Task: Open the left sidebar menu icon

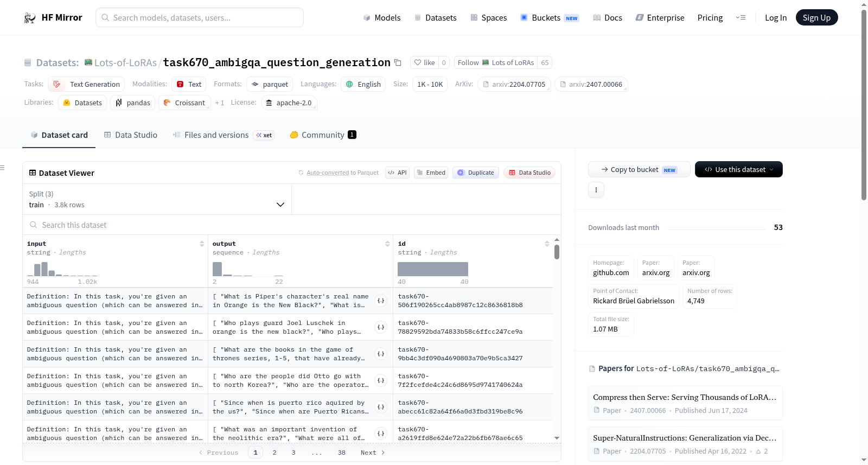Action: (x=2, y=168)
